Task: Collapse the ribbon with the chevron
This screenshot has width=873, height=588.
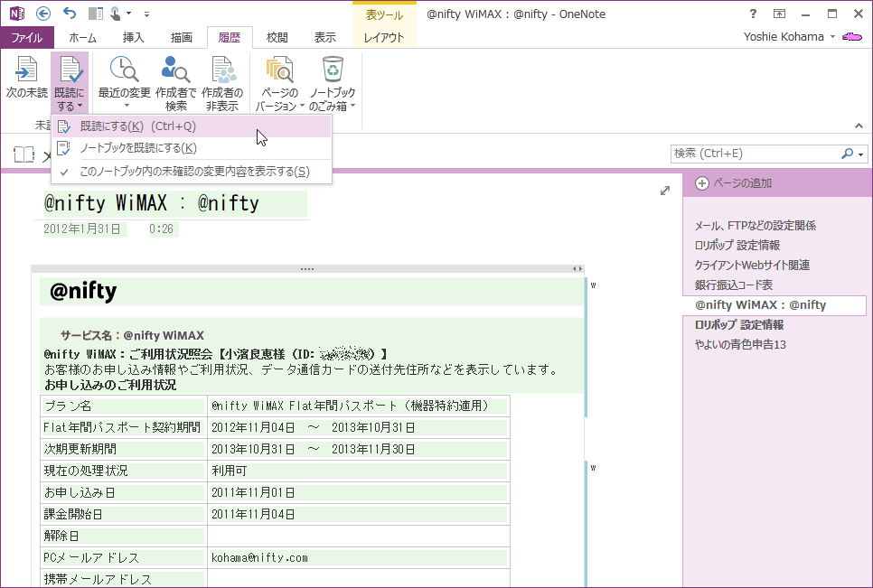Action: click(859, 126)
